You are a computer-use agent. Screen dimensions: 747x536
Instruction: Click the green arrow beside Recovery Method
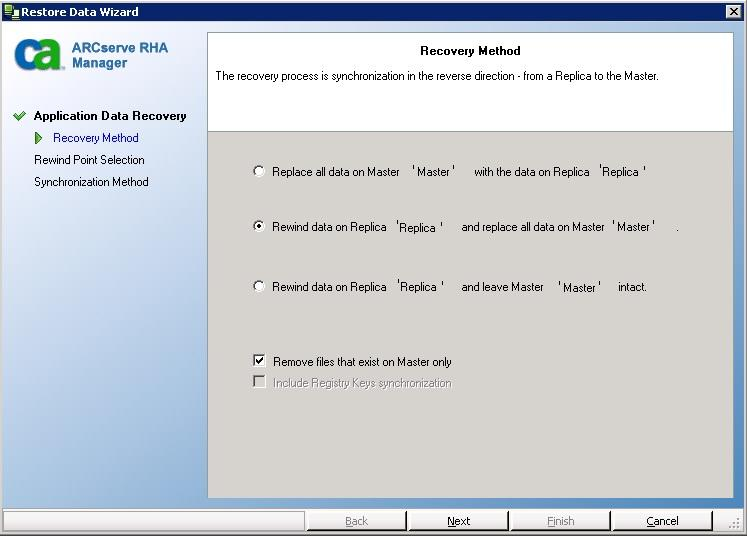click(39, 138)
